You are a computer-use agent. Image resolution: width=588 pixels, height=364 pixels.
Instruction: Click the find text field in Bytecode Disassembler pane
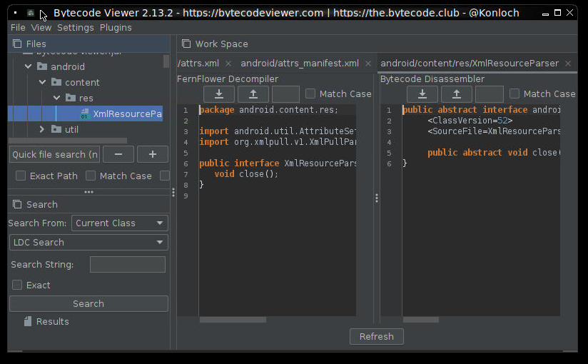click(490, 93)
